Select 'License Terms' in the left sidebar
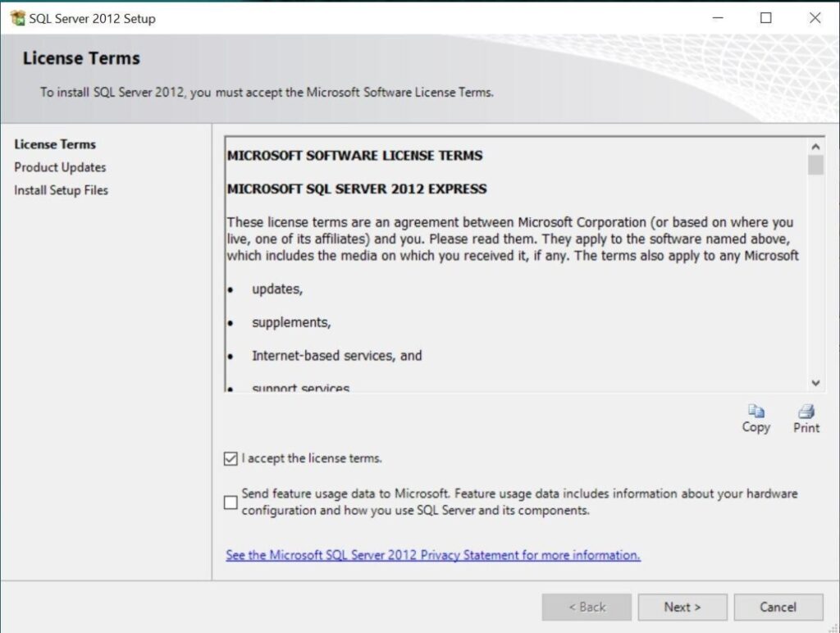 (55, 144)
